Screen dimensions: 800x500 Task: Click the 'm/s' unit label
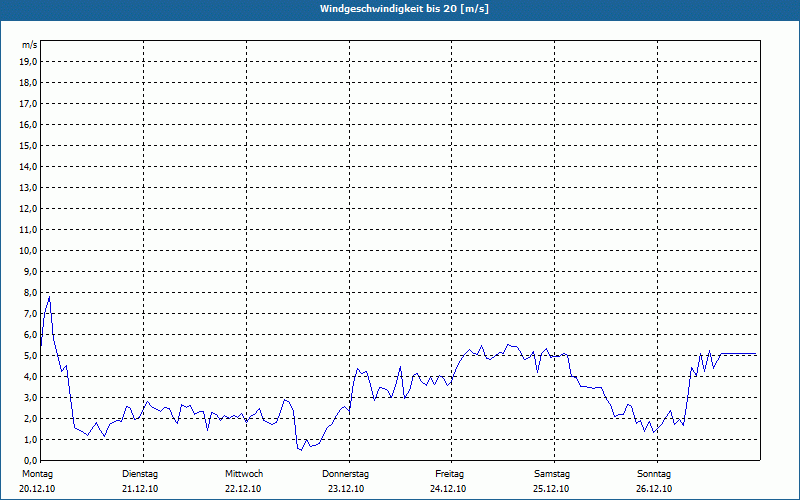pos(30,45)
